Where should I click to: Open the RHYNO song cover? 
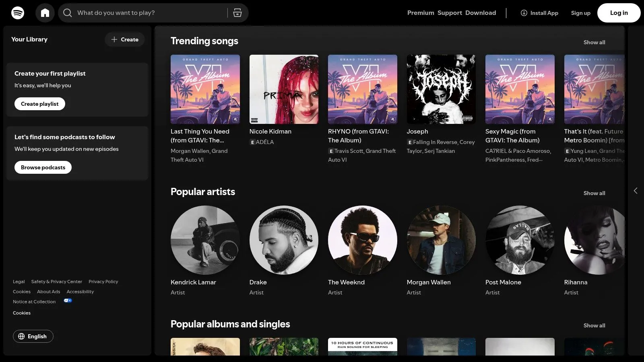363,89
